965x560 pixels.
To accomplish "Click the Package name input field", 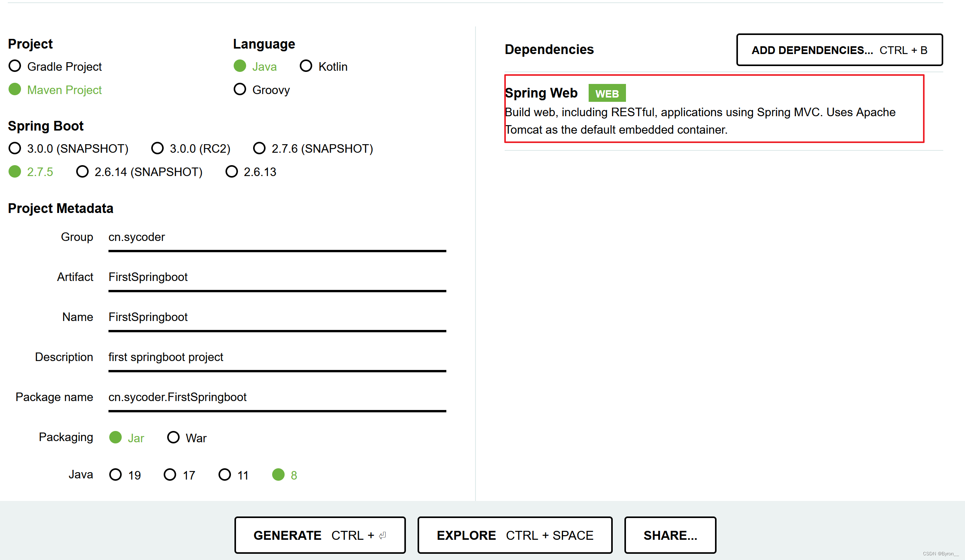I will [277, 398].
